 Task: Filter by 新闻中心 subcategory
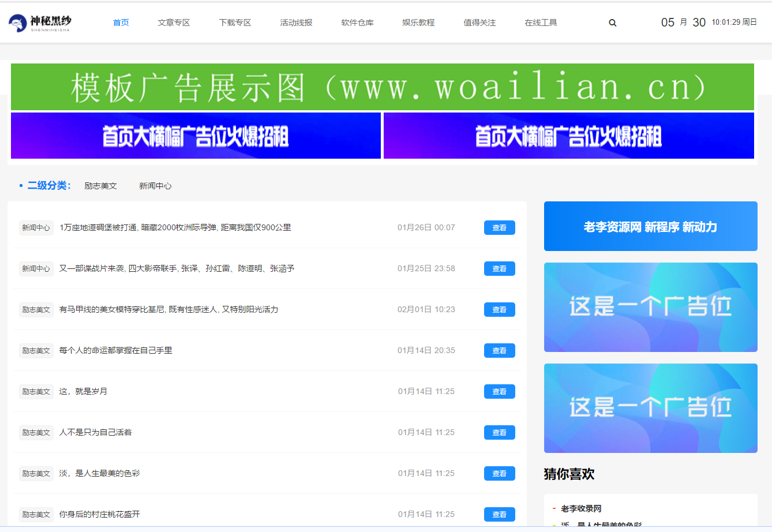point(155,186)
